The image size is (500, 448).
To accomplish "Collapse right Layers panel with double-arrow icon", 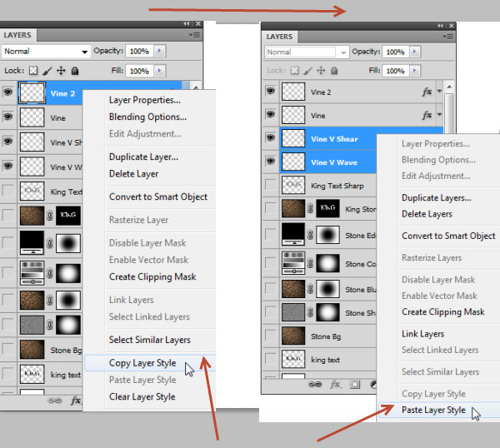I will tap(440, 26).
